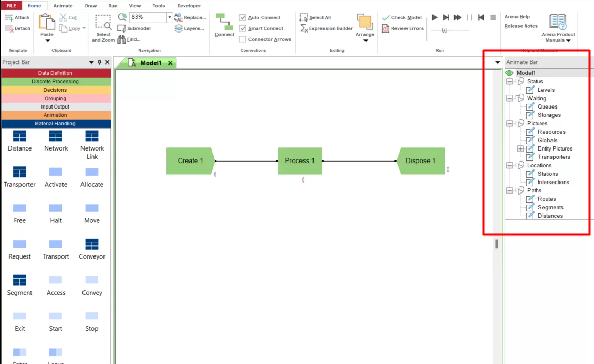
Task: Enable the Connector Arrows checkbox
Action: coord(243,39)
